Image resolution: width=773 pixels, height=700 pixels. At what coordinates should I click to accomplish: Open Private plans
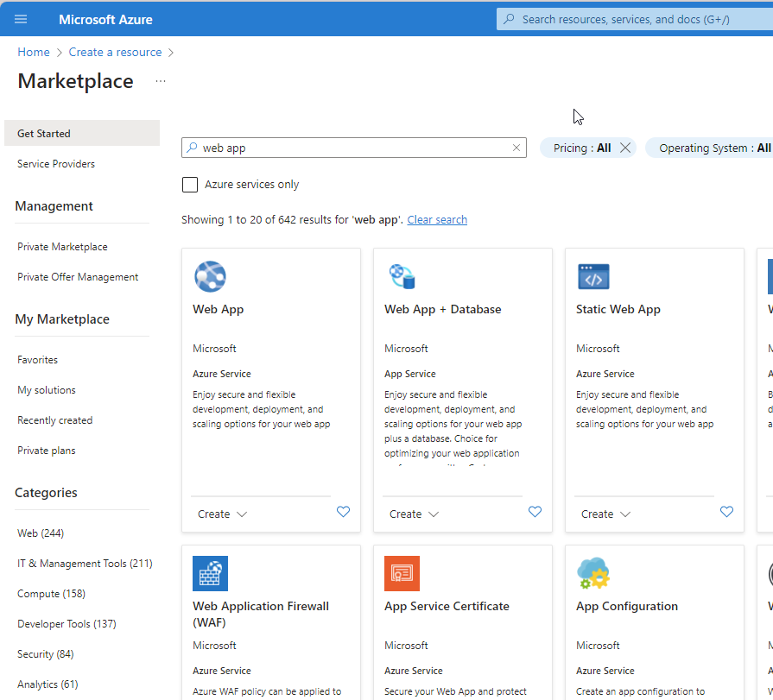(x=47, y=451)
